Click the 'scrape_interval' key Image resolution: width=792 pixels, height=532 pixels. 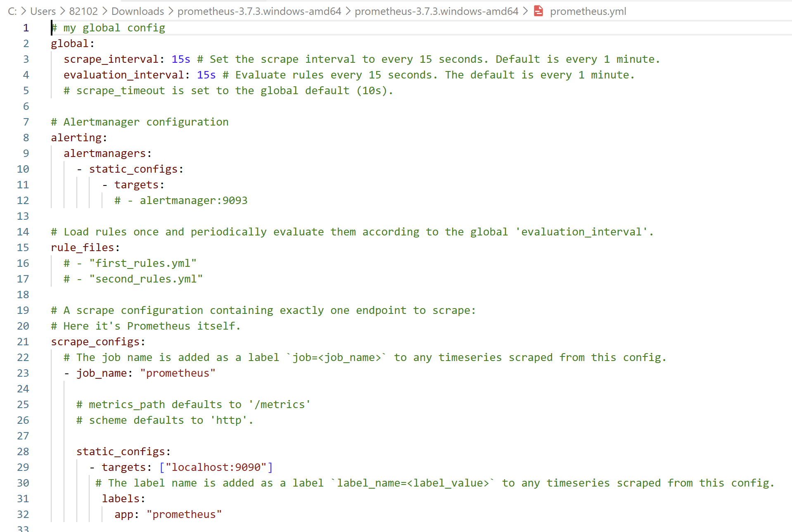coord(111,59)
